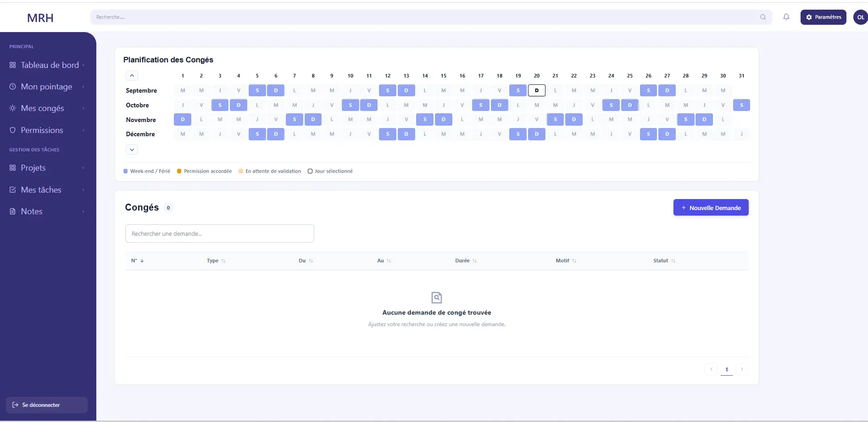Viewport: 868px width, 422px height.
Task: Show next months with down chevron
Action: [132, 150]
